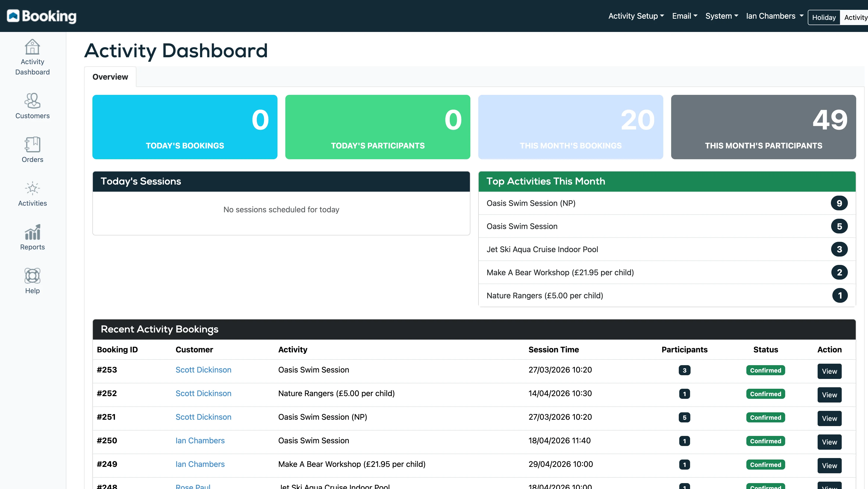The image size is (868, 489).
Task: Click Confirmed status badge for booking #253
Action: click(765, 370)
